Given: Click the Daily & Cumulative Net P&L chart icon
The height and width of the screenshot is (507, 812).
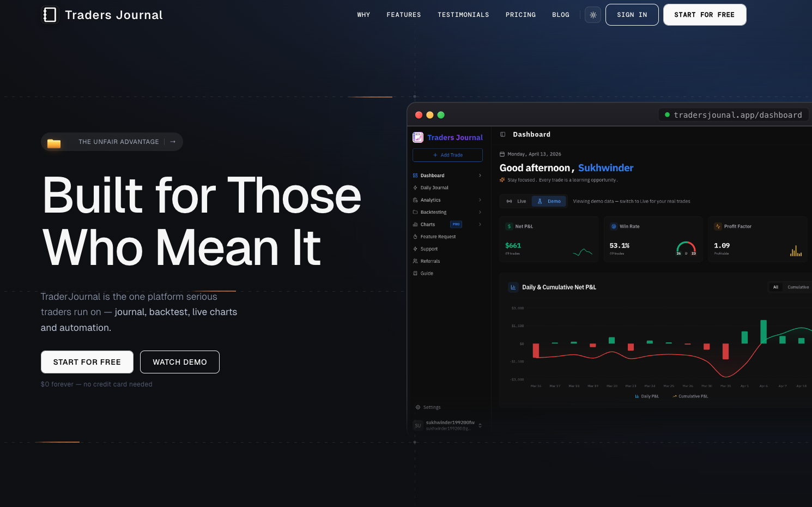Looking at the screenshot, I should (x=513, y=287).
